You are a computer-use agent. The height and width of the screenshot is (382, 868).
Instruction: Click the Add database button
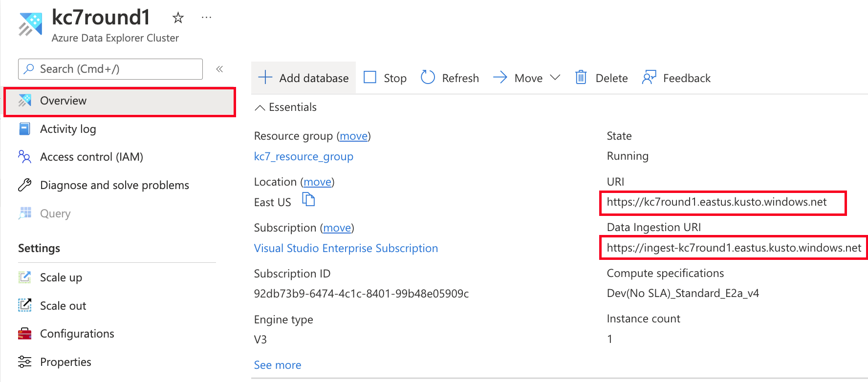point(304,78)
